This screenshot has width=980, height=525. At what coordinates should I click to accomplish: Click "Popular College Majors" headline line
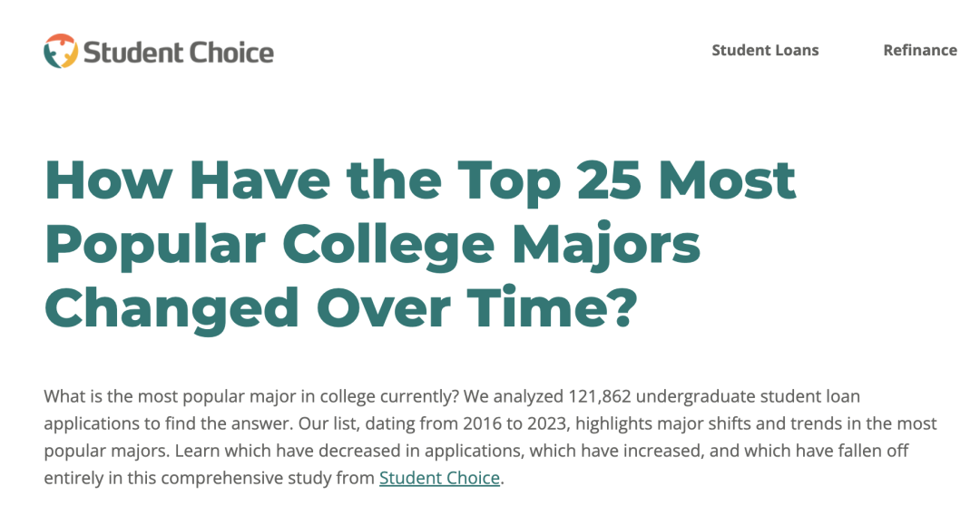372,243
